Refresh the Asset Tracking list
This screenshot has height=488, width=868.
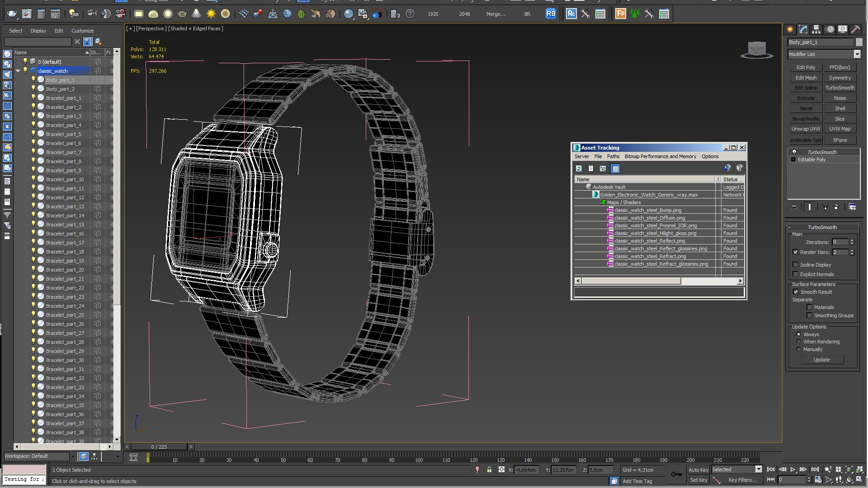click(x=579, y=169)
